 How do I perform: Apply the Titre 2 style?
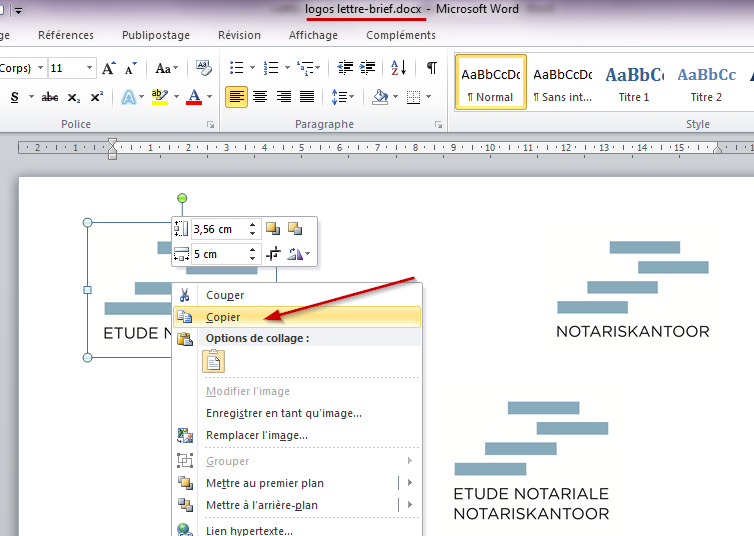(x=706, y=82)
